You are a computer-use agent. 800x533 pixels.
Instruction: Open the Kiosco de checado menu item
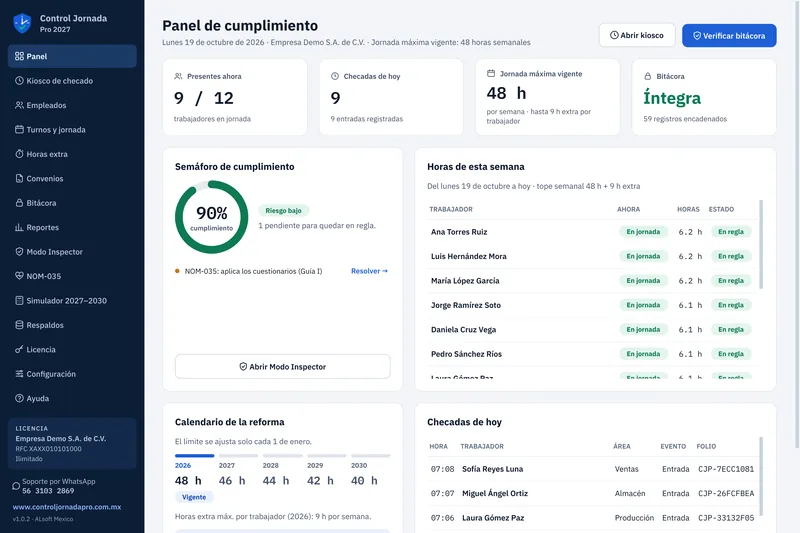[x=72, y=81]
